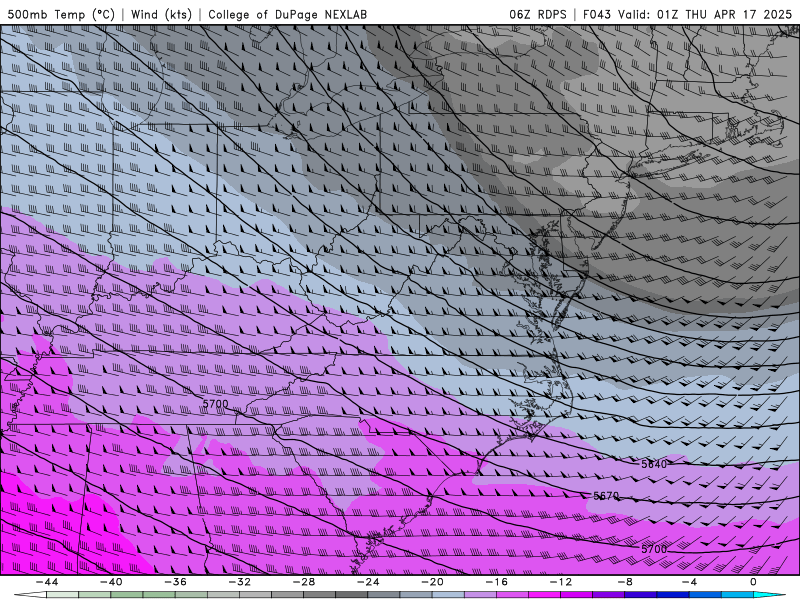800x600 pixels.
Task: Click the -36 color scale label
Action: coord(175,582)
